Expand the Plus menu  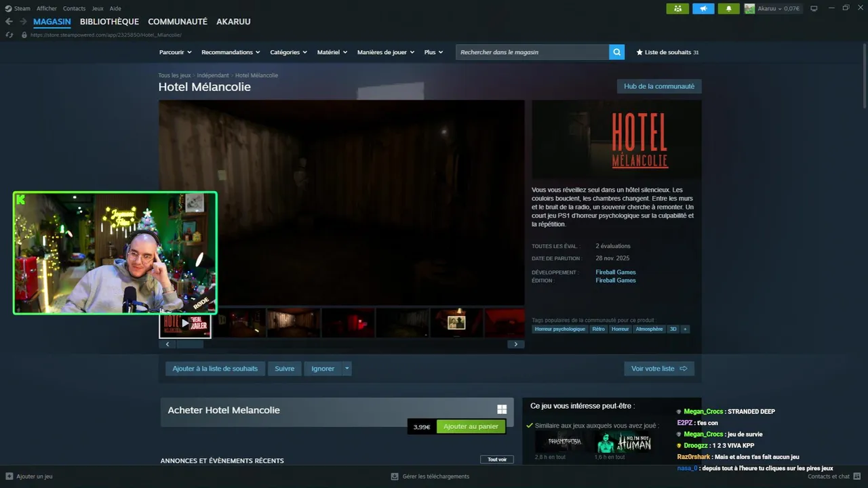point(434,52)
